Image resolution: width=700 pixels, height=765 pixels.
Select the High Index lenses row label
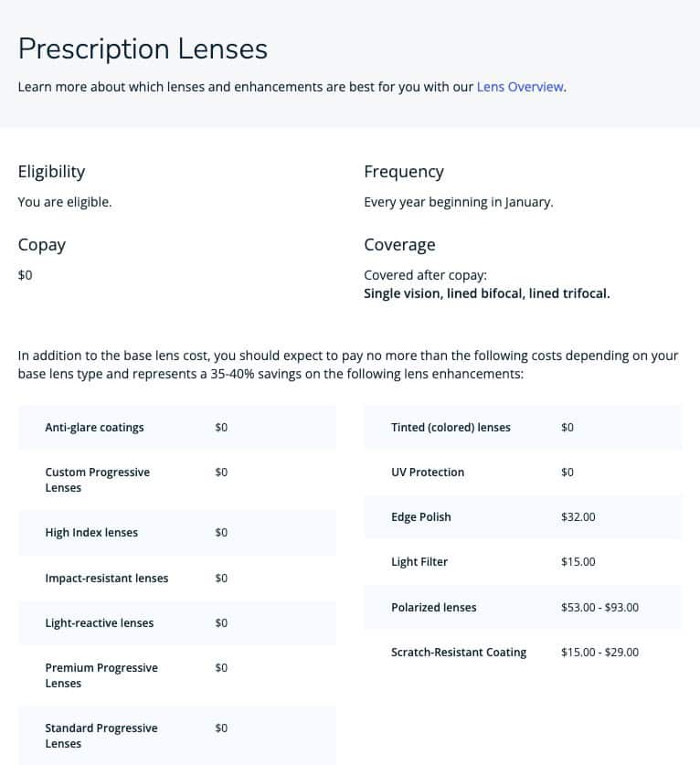[x=91, y=533]
